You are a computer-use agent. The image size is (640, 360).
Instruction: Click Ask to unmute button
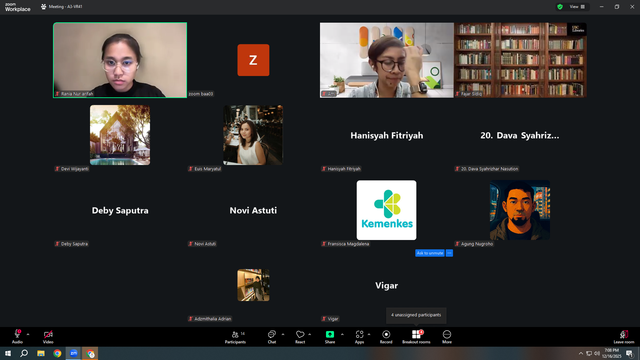tap(430, 253)
